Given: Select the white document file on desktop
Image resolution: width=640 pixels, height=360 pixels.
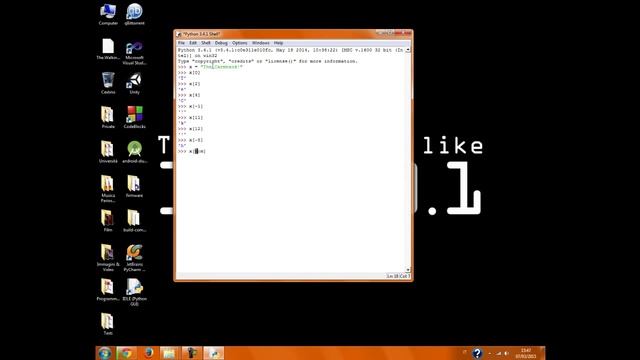Looking at the screenshot, I should pyautogui.click(x=108, y=49).
